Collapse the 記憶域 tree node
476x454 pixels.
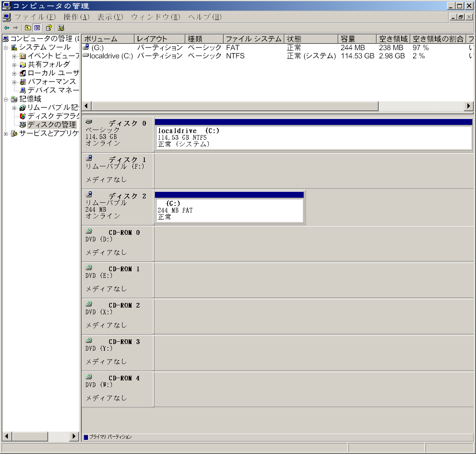(x=6, y=99)
